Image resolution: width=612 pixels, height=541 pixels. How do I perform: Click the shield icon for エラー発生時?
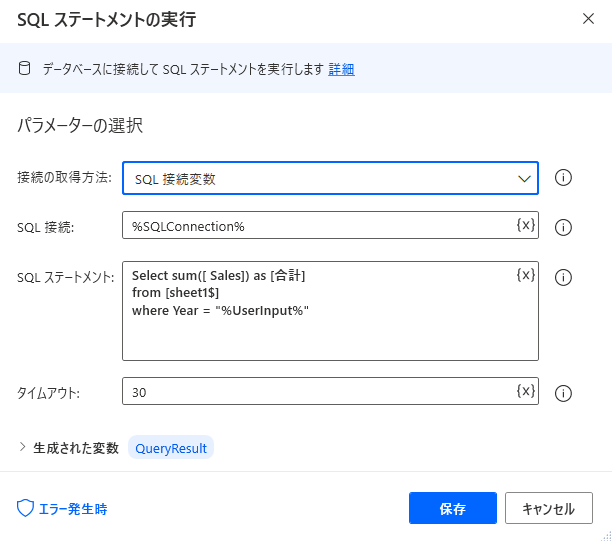[25, 508]
